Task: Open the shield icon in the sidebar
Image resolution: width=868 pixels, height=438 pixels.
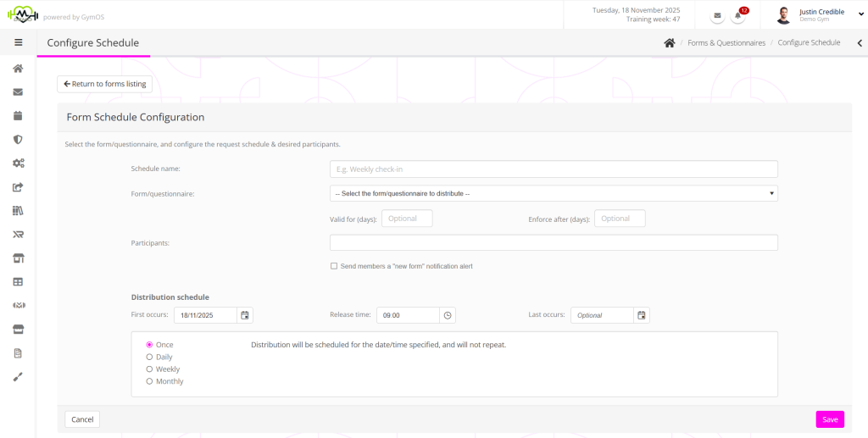Action: click(18, 139)
